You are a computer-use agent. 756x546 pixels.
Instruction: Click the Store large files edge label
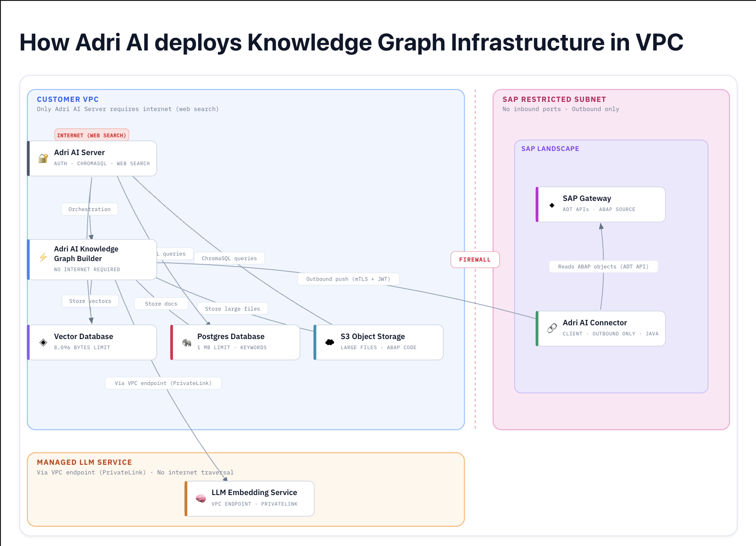click(x=233, y=309)
